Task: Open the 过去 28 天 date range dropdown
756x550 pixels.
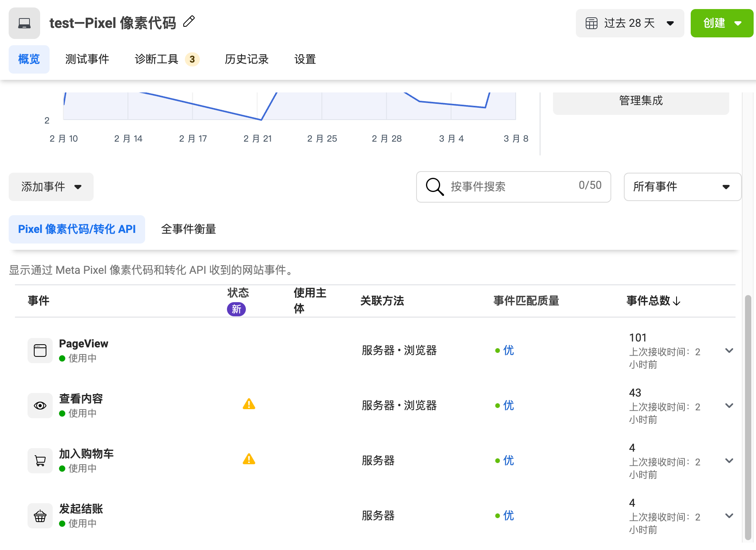Action: [630, 23]
